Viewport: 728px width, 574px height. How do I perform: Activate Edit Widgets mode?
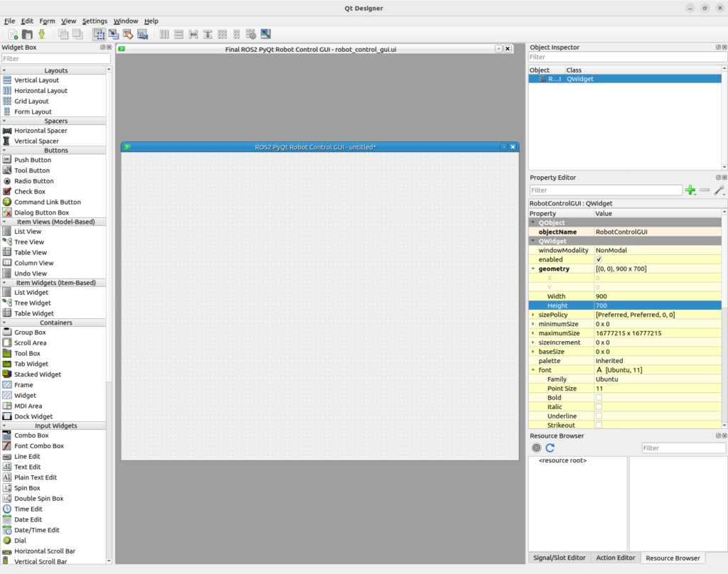tap(99, 34)
